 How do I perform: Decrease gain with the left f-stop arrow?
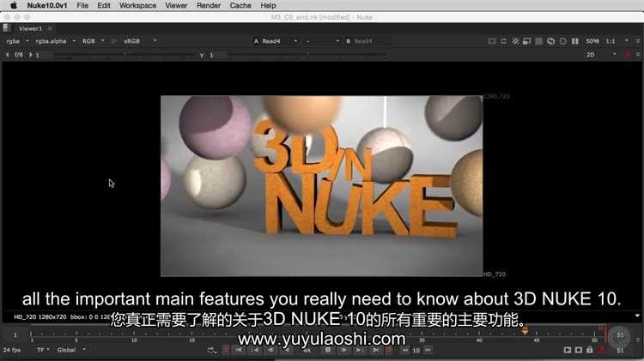(x=8, y=55)
